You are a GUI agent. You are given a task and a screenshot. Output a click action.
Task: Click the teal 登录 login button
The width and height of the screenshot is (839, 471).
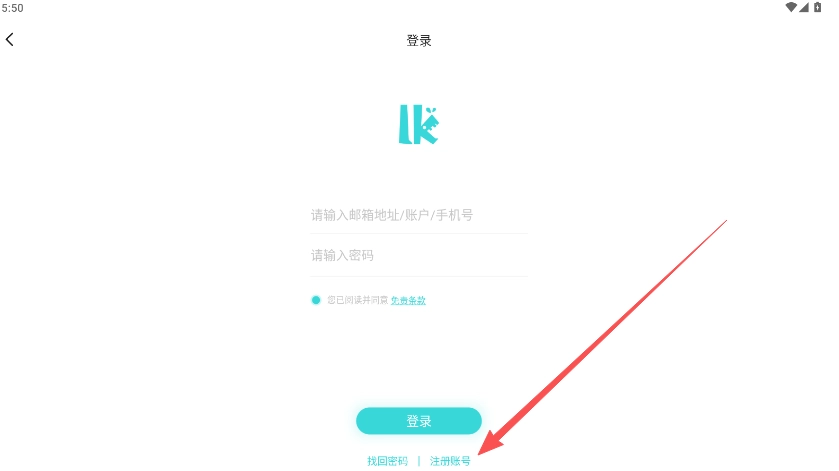pos(419,421)
